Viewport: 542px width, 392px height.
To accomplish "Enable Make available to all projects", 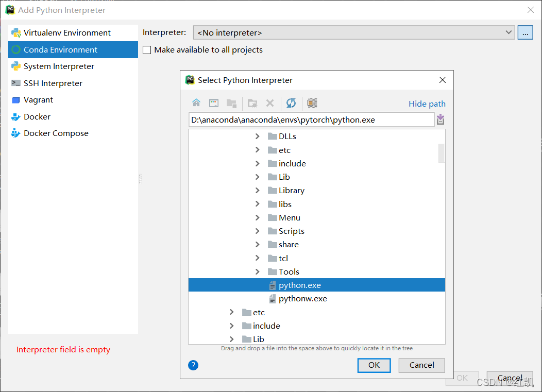I will click(x=147, y=50).
